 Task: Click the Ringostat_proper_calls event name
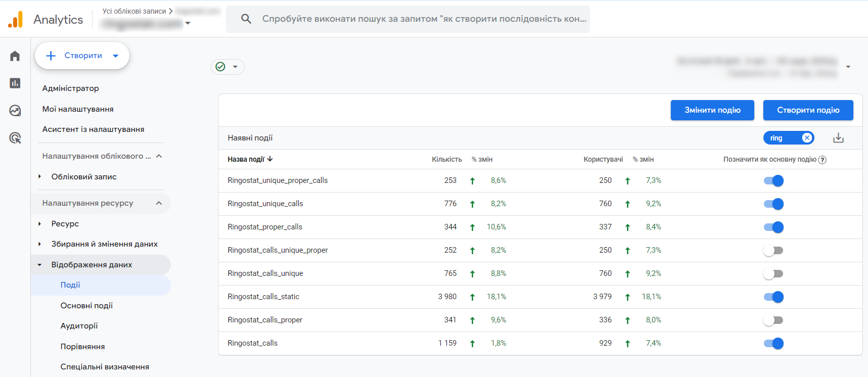point(265,227)
